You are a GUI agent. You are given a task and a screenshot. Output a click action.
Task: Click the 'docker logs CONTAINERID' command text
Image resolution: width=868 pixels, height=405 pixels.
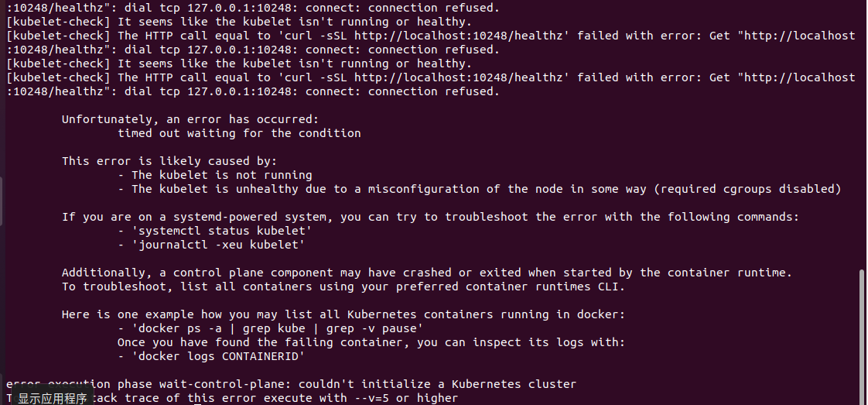pos(218,356)
